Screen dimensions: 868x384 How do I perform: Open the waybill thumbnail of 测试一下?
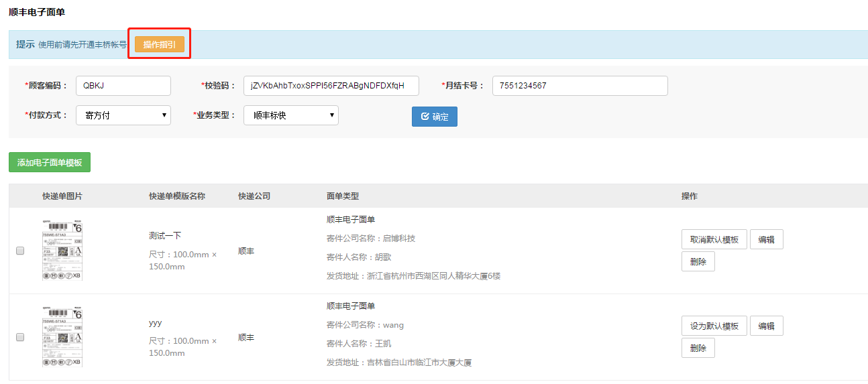(x=62, y=250)
